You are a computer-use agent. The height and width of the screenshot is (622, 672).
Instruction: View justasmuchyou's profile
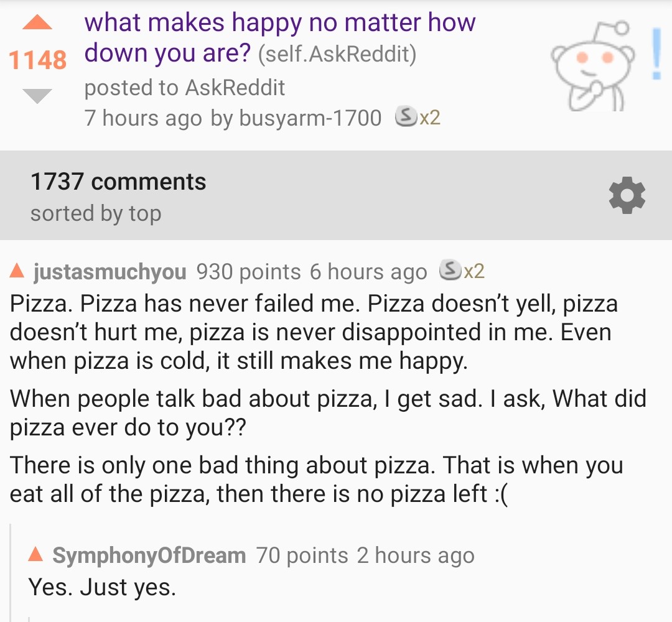[x=110, y=272]
